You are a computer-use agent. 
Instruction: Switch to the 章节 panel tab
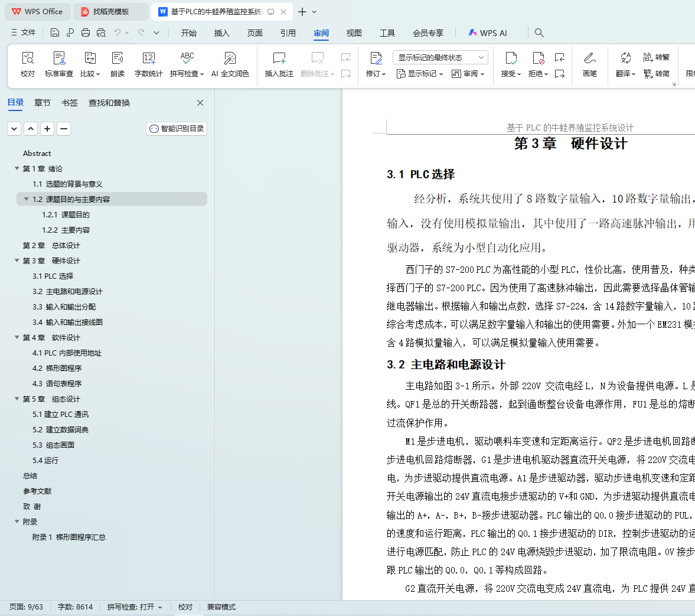click(x=43, y=103)
